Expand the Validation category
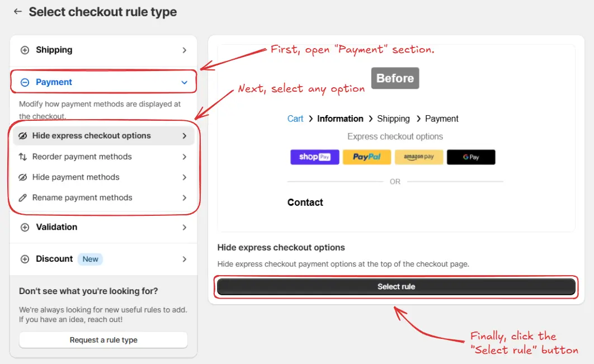 (103, 227)
